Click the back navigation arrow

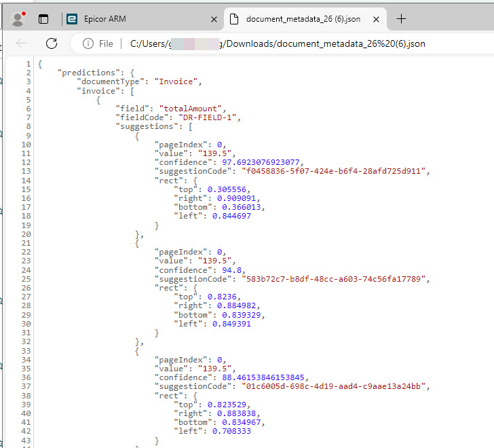[x=22, y=43]
